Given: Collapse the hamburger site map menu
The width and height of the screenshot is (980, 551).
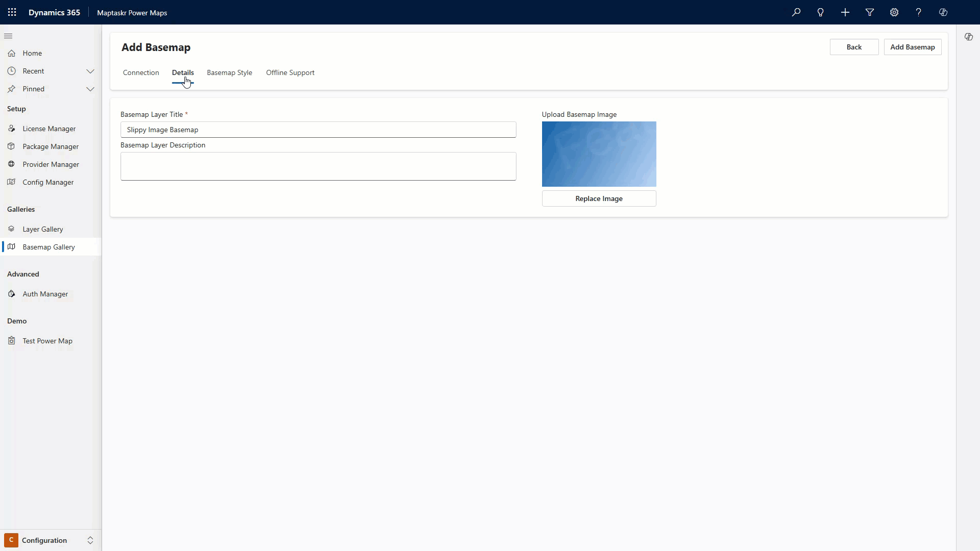Looking at the screenshot, I should click(x=8, y=36).
